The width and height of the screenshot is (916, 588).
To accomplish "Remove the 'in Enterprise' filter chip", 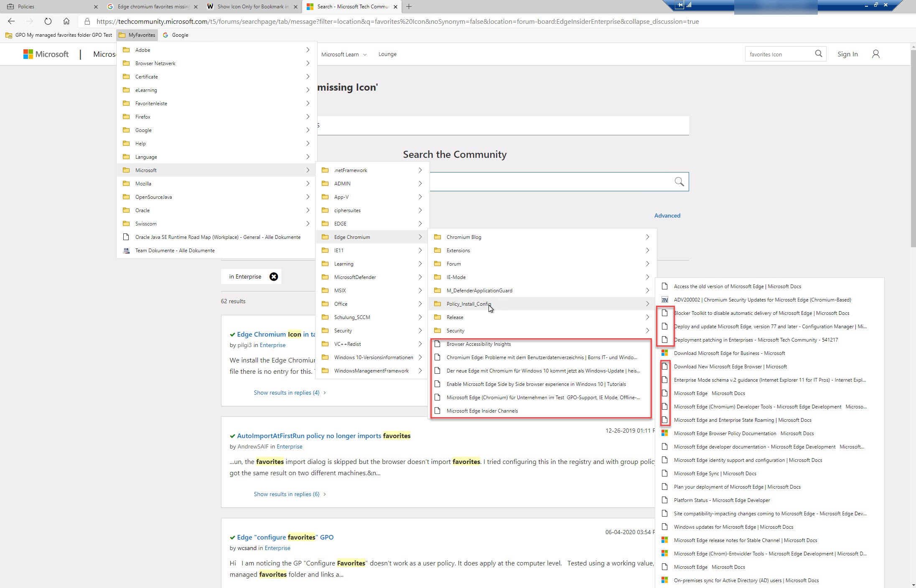I will 274,276.
